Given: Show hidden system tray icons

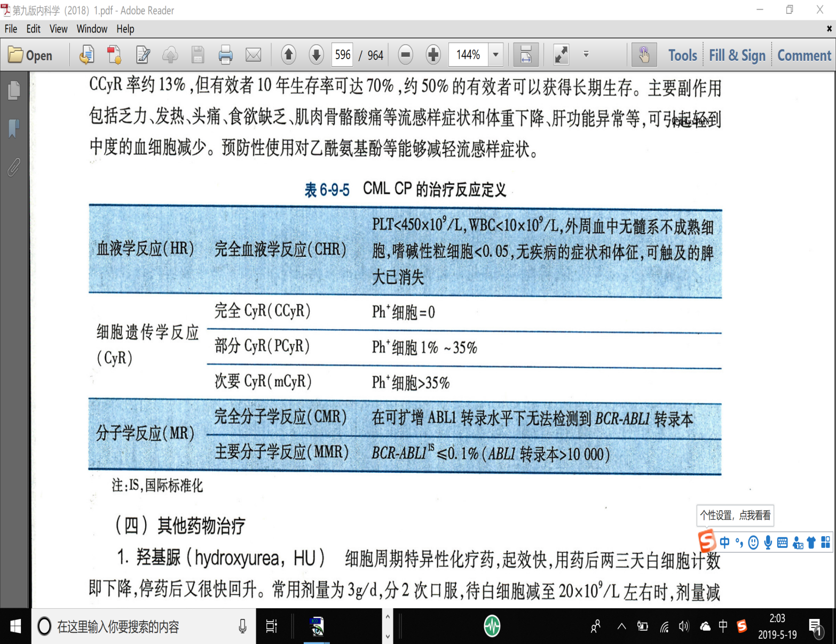Looking at the screenshot, I should [621, 626].
